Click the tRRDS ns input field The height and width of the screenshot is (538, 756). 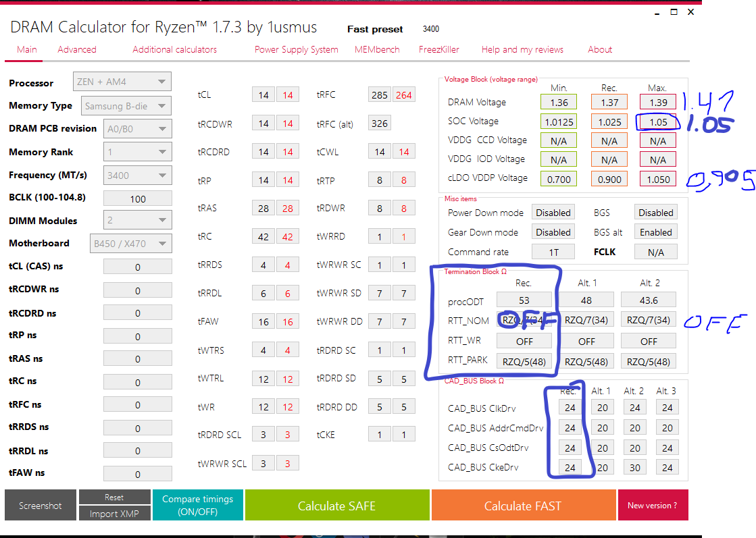137,428
